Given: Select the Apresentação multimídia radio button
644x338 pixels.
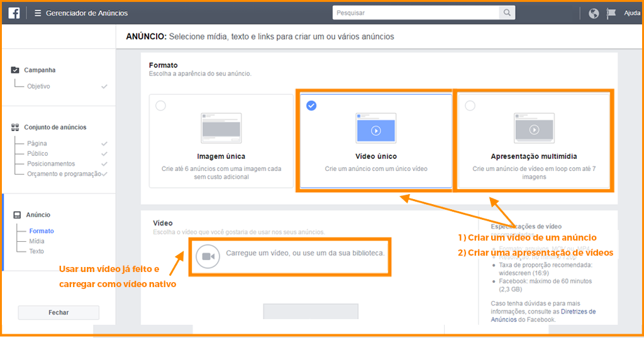Looking at the screenshot, I should coord(470,106).
